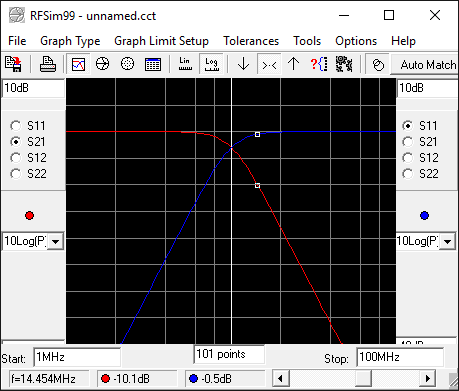Set logarithmic frequency scale with Log icon
The image size is (459, 391).
click(x=212, y=64)
